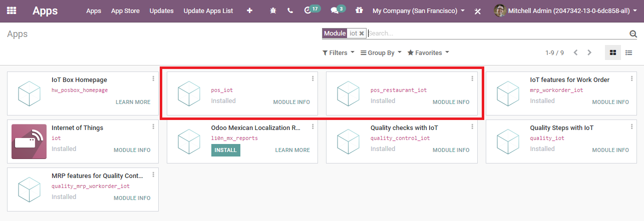
Task: Click Module Info on pos_iot
Action: tap(291, 102)
